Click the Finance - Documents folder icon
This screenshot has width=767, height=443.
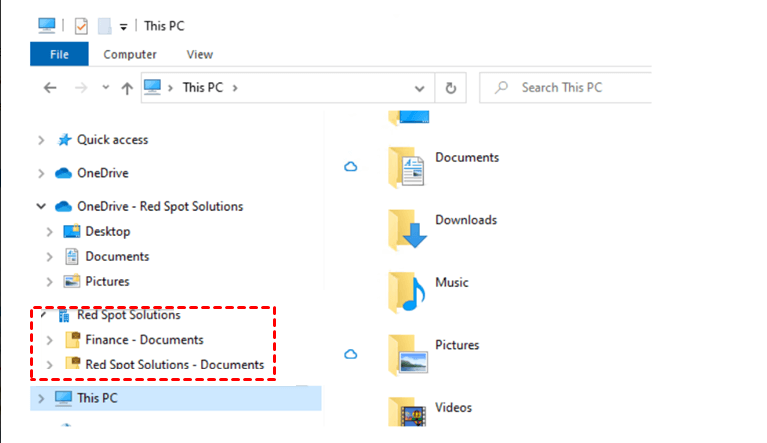click(73, 340)
